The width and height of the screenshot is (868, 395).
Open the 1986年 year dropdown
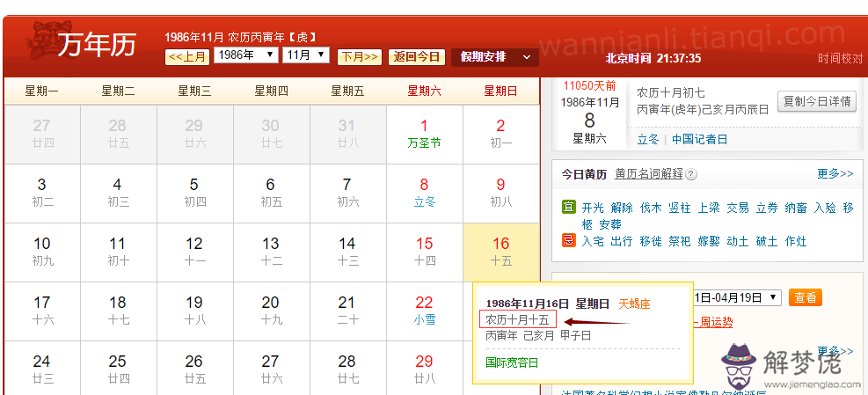click(x=245, y=55)
